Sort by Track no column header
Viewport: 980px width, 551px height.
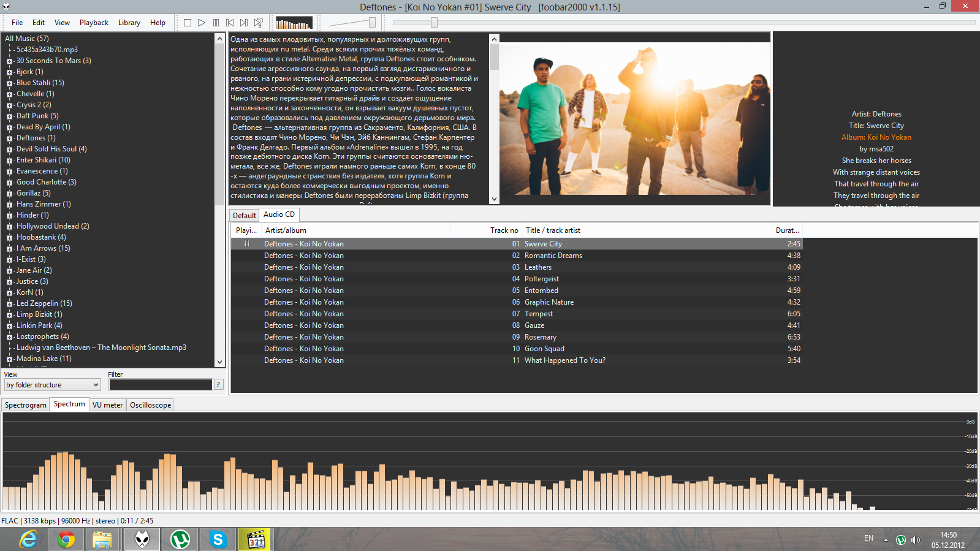pyautogui.click(x=486, y=230)
